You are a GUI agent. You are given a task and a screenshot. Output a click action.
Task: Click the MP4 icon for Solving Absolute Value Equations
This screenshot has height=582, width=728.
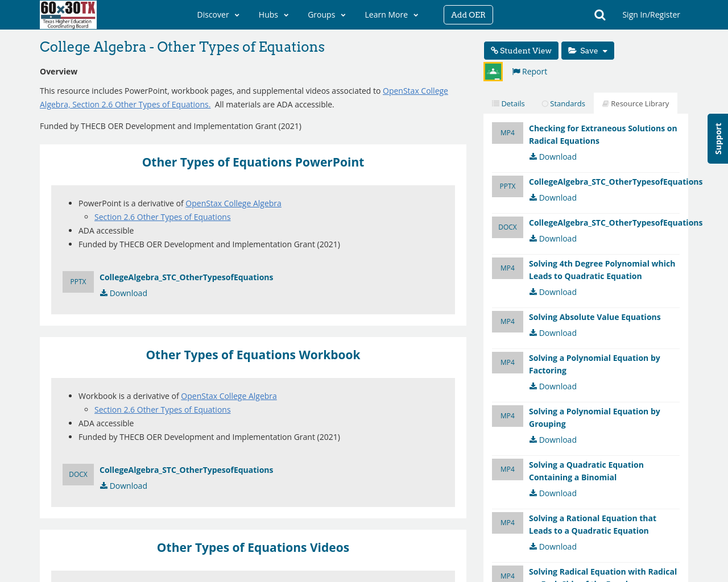click(507, 321)
